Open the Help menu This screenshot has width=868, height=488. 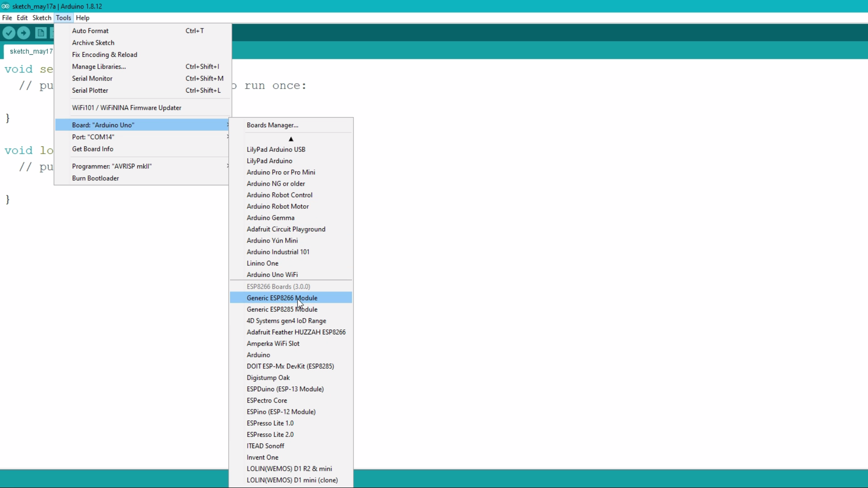point(83,18)
